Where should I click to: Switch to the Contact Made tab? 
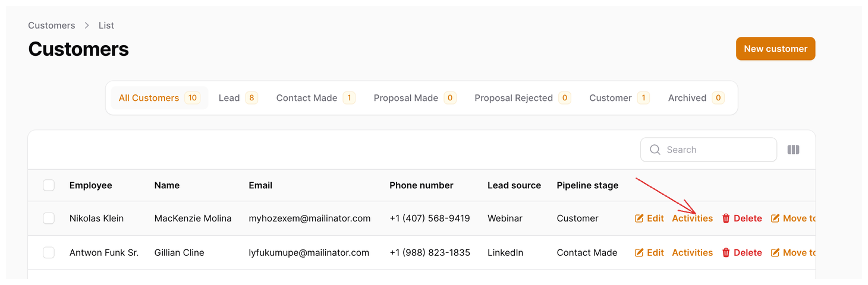[315, 98]
